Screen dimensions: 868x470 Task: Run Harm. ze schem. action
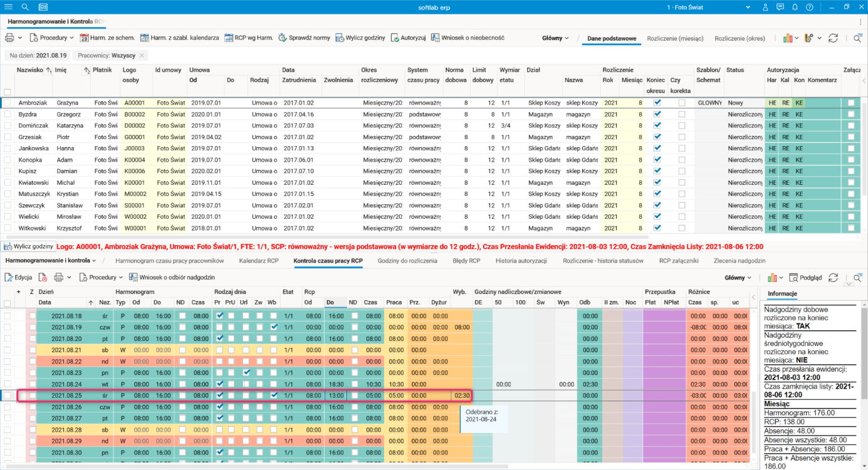pos(107,38)
